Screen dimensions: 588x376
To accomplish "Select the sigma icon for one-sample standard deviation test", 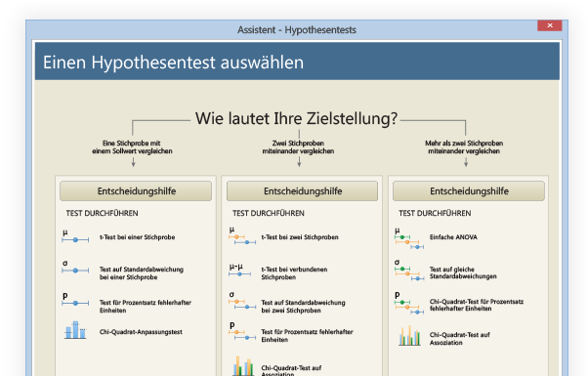I will point(75,268).
